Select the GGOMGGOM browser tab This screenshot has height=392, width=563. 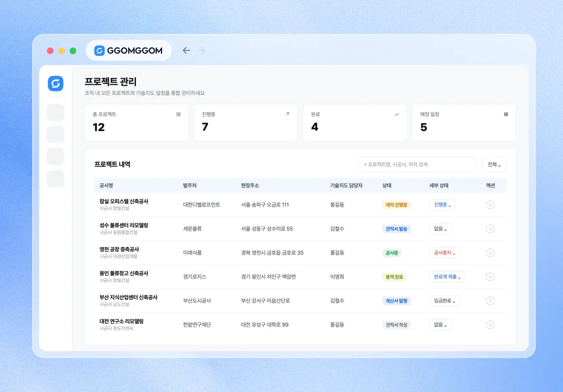coord(129,50)
